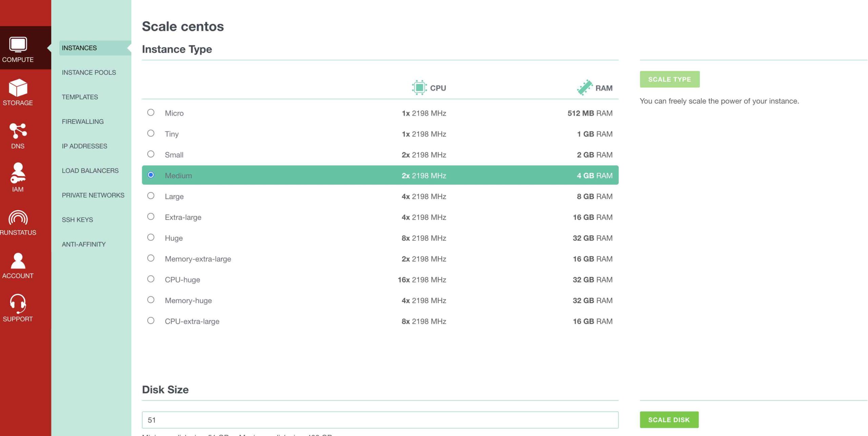Screen dimensions: 868x436
Task: Open the IAM user-key icon
Action: 18,173
